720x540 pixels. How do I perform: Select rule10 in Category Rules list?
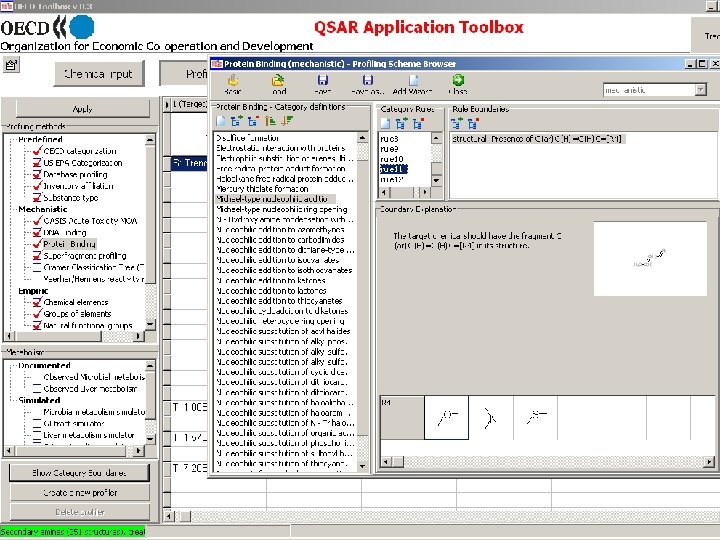392,159
